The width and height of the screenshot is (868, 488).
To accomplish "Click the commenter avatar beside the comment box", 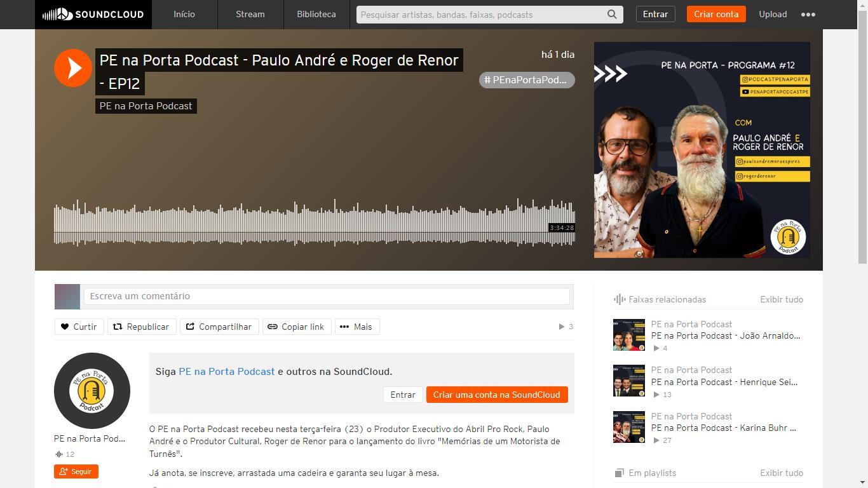I will pyautogui.click(x=67, y=297).
